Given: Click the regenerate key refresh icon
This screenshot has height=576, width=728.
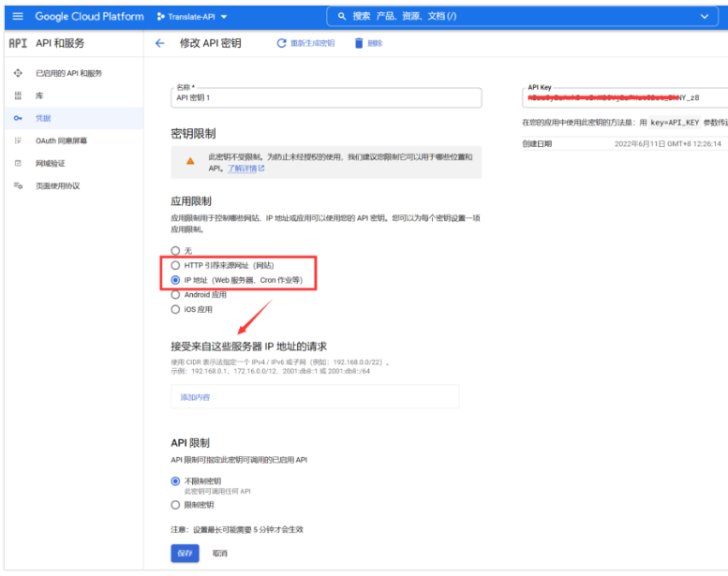Looking at the screenshot, I should click(x=281, y=43).
